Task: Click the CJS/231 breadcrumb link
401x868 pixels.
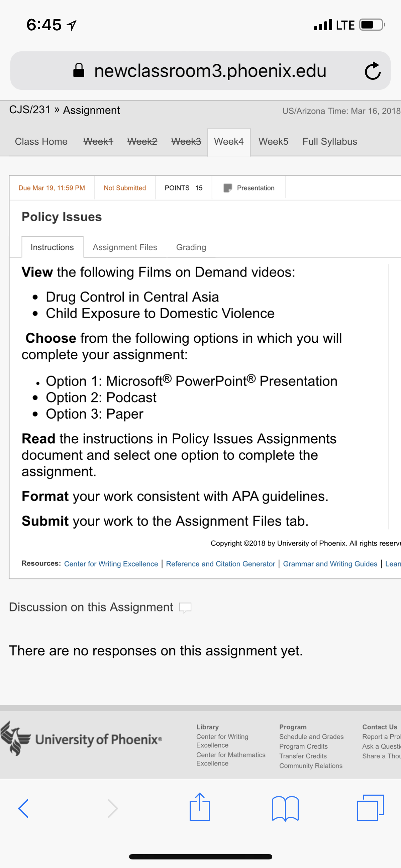Action: click(x=30, y=110)
